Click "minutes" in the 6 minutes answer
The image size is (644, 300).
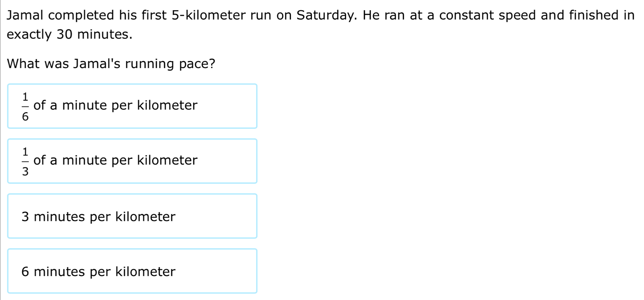point(60,272)
